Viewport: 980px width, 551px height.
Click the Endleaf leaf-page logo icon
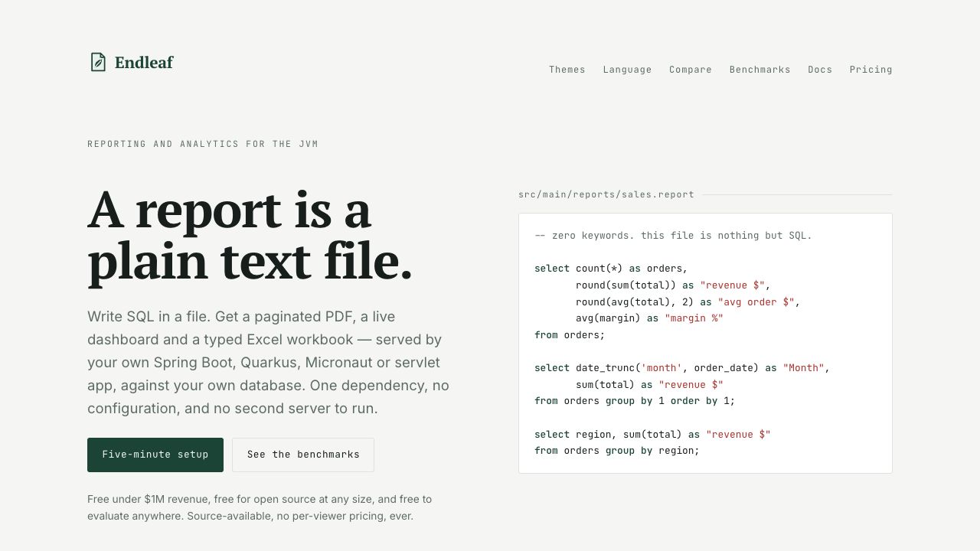click(x=98, y=62)
